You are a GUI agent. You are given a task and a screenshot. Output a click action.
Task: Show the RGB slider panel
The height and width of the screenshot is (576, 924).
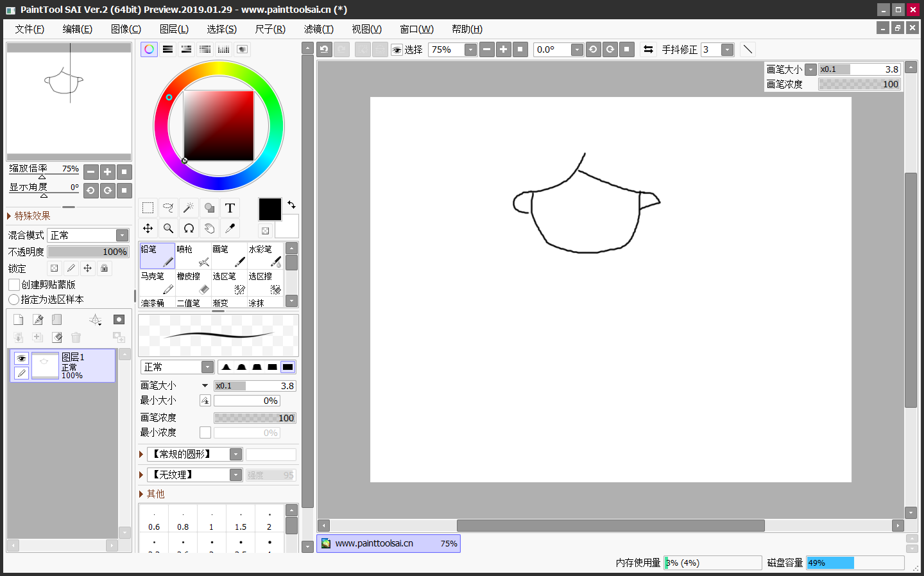[x=167, y=49]
